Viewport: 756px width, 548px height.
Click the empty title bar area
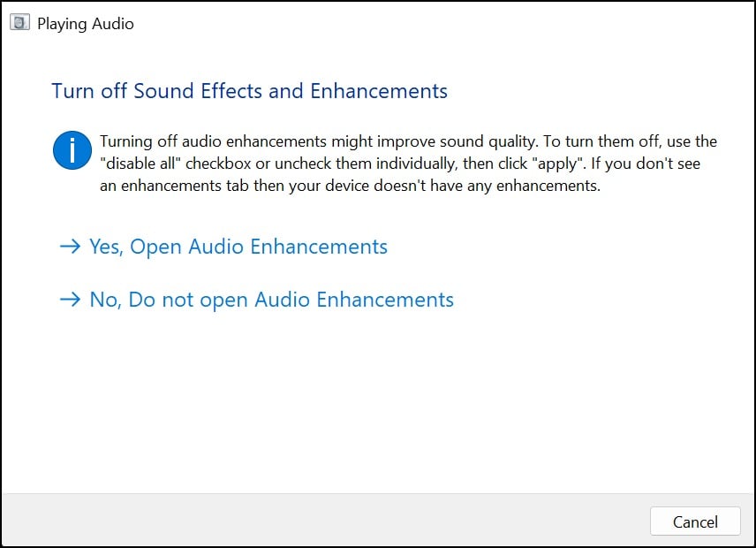pyautogui.click(x=442, y=24)
